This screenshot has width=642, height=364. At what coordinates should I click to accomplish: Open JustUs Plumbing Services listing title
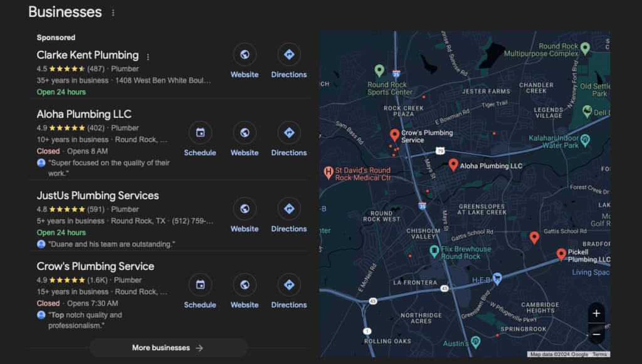98,195
